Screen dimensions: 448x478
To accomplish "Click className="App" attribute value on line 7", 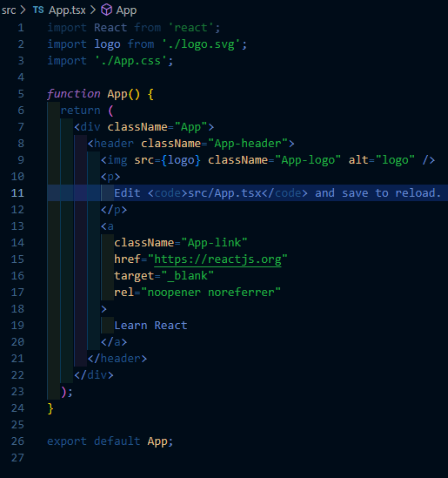I will (x=191, y=127).
